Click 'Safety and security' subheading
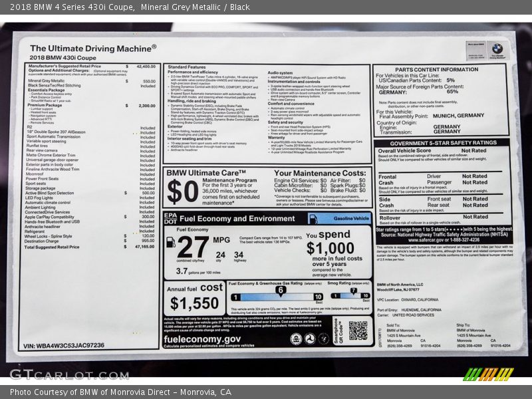This screenshot has height=399, width=532. pyautogui.click(x=285, y=122)
